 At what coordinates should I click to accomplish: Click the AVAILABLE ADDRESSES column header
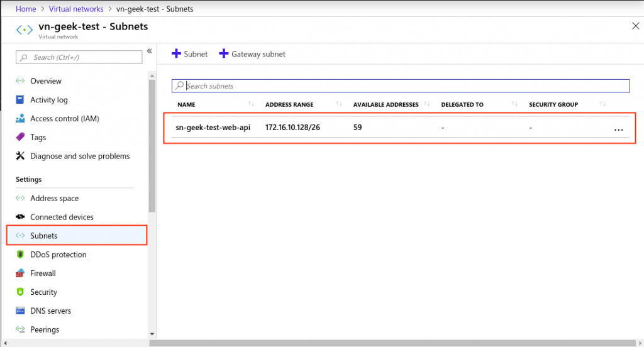pos(386,104)
